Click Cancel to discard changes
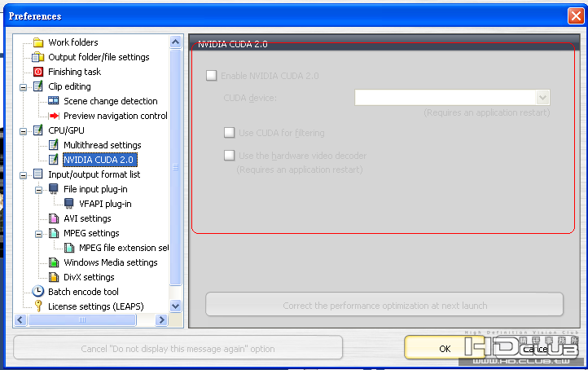 coord(536,349)
